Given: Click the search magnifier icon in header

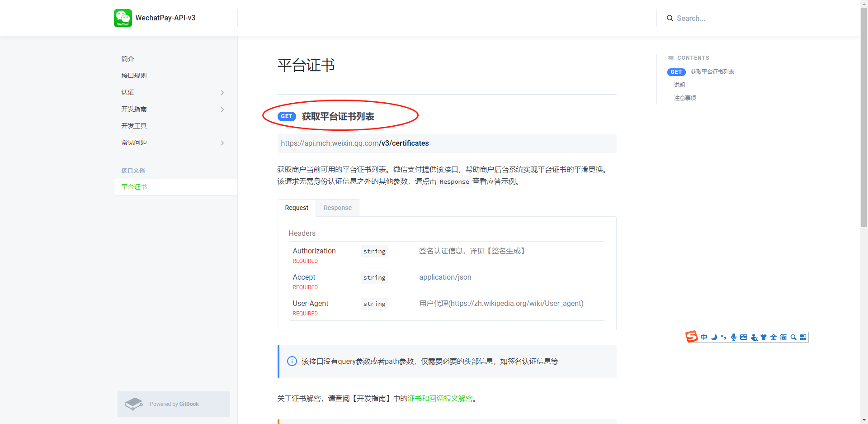Looking at the screenshot, I should click(x=670, y=18).
